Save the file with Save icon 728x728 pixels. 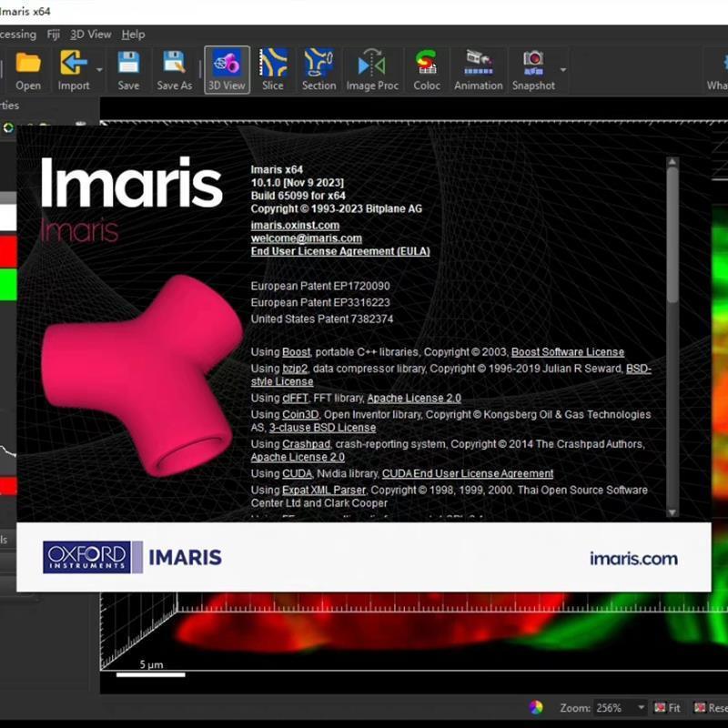pos(128,71)
